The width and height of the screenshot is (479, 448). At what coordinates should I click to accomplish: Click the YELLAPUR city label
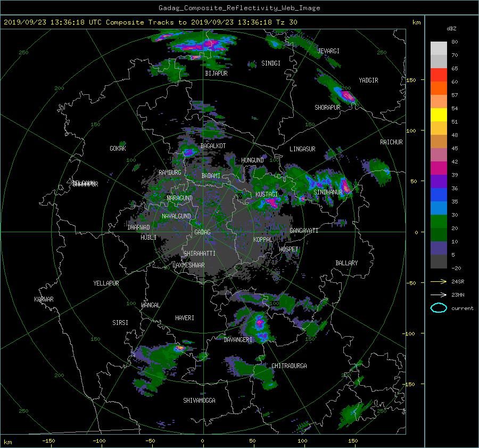pyautogui.click(x=106, y=283)
